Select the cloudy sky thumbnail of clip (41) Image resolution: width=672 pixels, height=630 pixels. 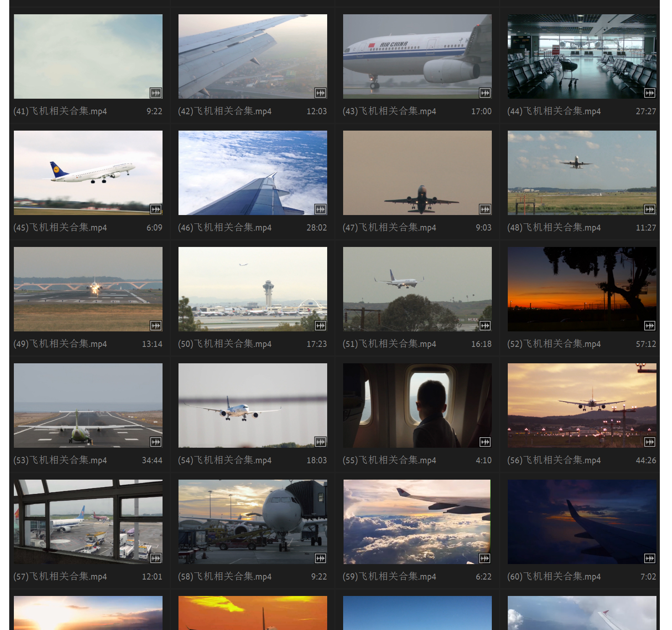click(88, 57)
